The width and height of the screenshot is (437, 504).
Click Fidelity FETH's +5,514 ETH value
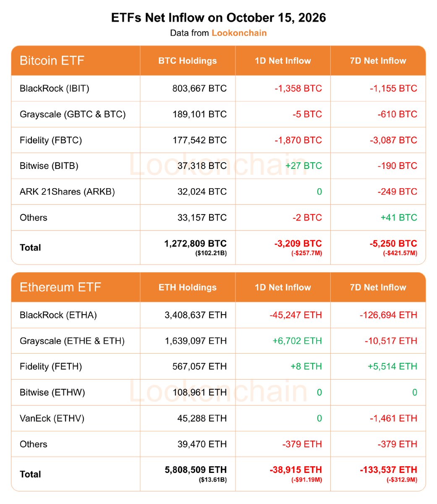point(393,367)
